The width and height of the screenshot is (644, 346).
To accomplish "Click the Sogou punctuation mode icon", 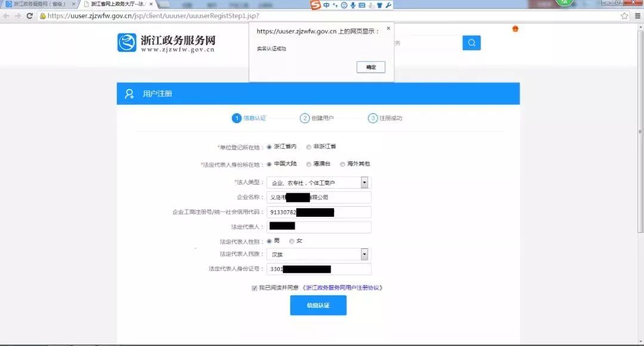I will [x=335, y=5].
